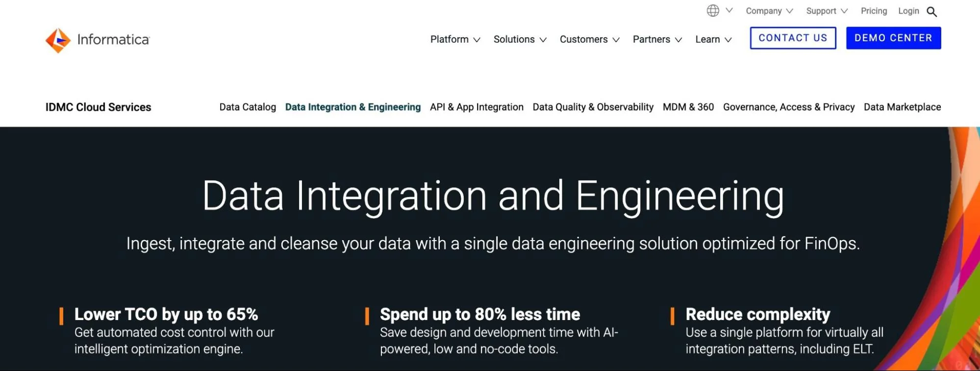Click the CONTACT US button
Image resolution: width=980 pixels, height=371 pixels.
(793, 38)
